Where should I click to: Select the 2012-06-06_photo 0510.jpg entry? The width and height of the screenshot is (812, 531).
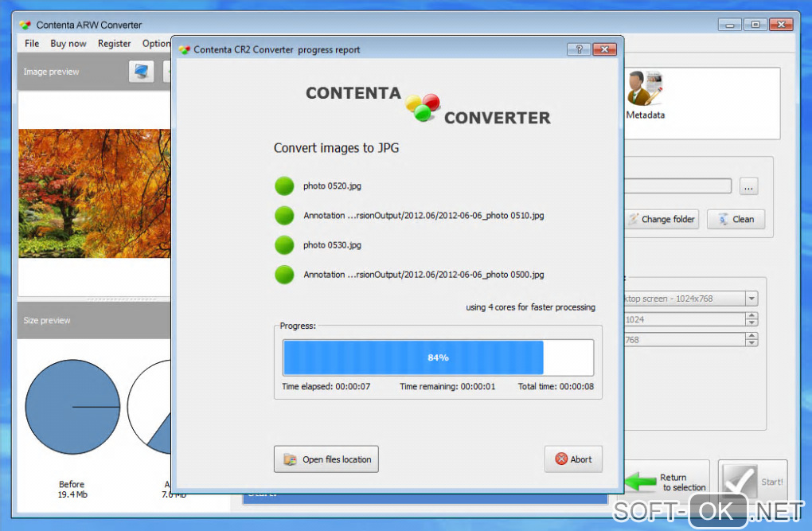[x=424, y=216]
